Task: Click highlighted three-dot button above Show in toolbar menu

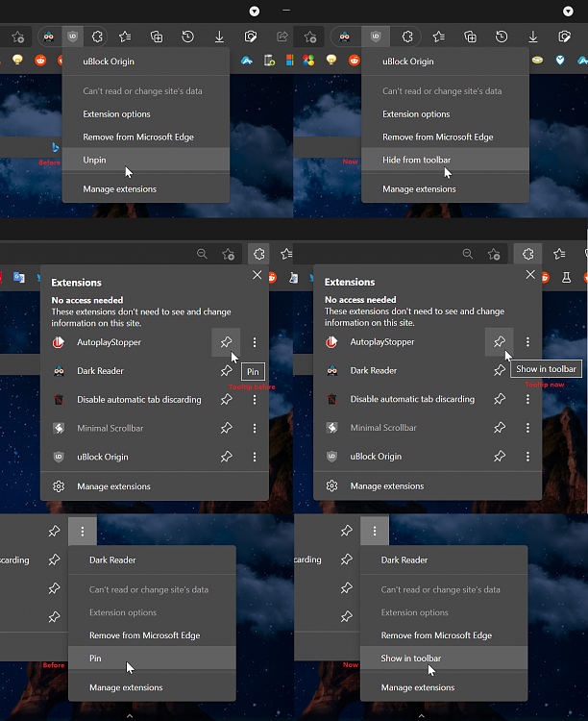Action: [x=375, y=531]
